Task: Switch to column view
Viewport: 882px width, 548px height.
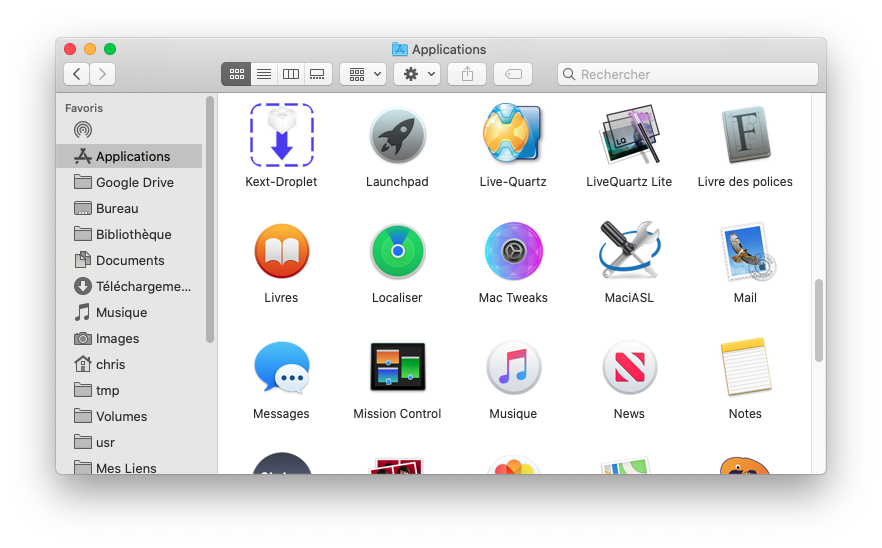Action: tap(291, 74)
